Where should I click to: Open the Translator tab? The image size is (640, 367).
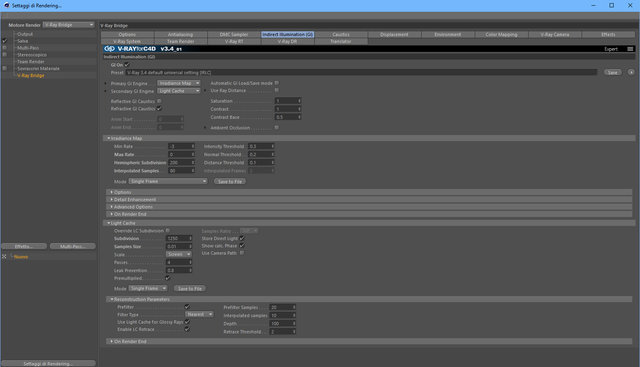(341, 42)
